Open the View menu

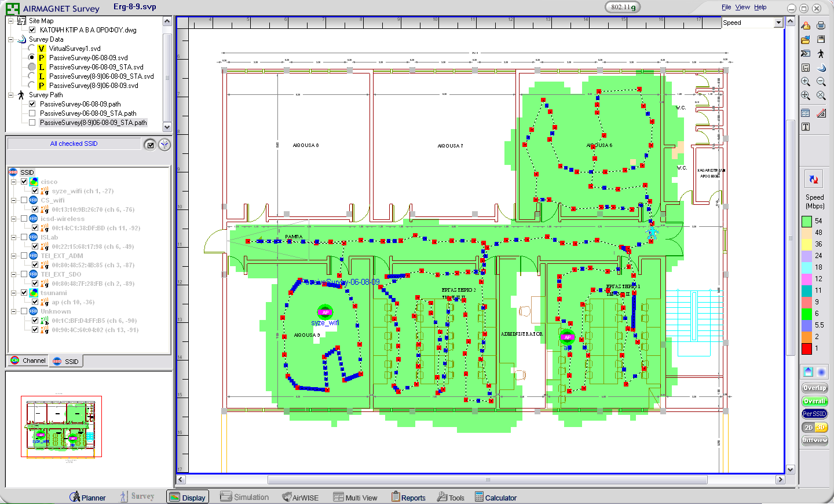(x=742, y=8)
